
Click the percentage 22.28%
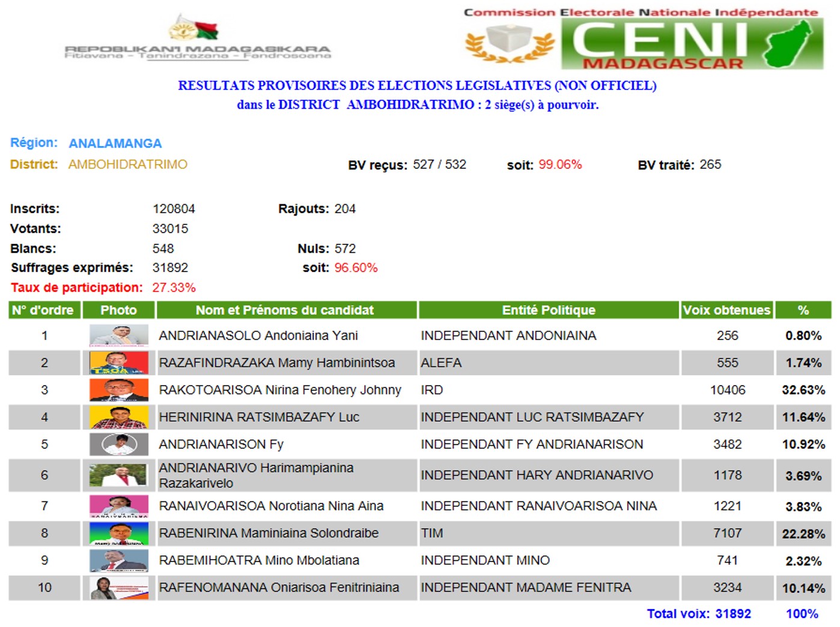pos(803,534)
